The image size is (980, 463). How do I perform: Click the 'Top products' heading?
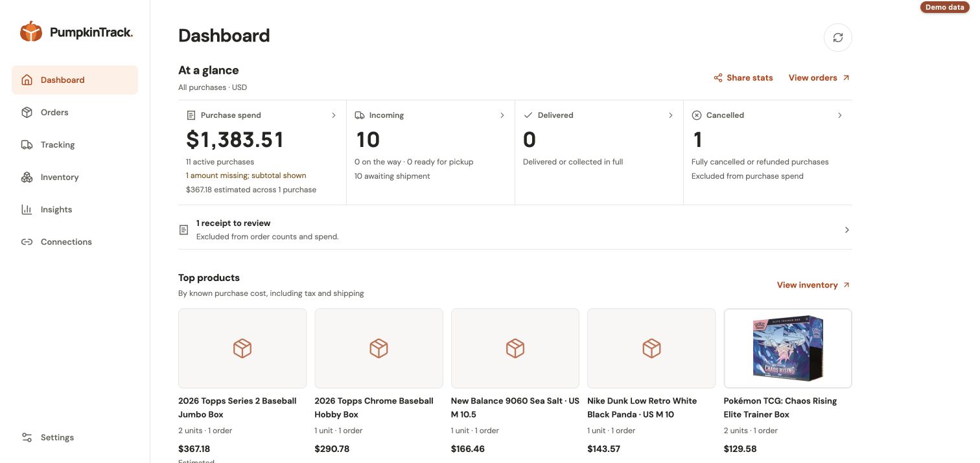coord(209,278)
